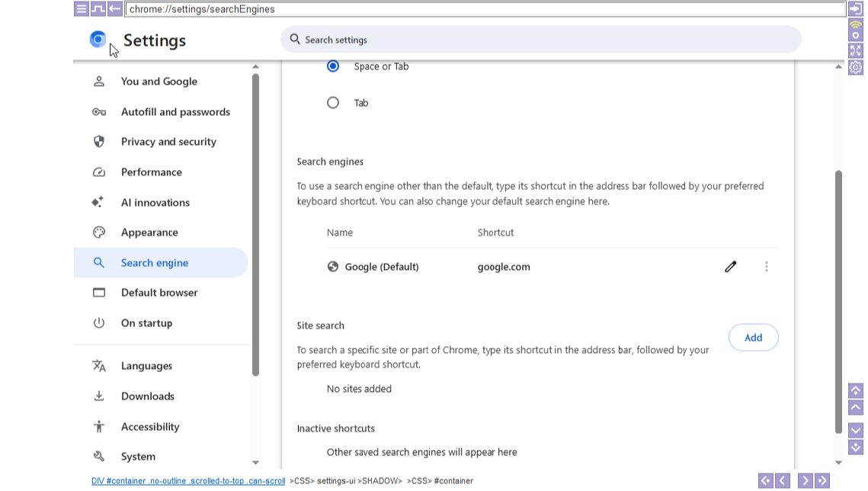Screen dimensions: 868x491
Task: Click into the Search settings field
Action: [541, 40]
